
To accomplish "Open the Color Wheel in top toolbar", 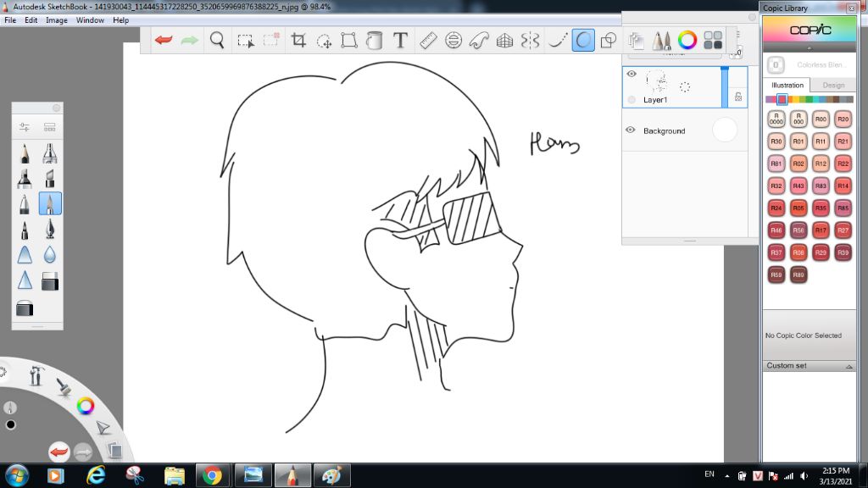I will [x=687, y=41].
